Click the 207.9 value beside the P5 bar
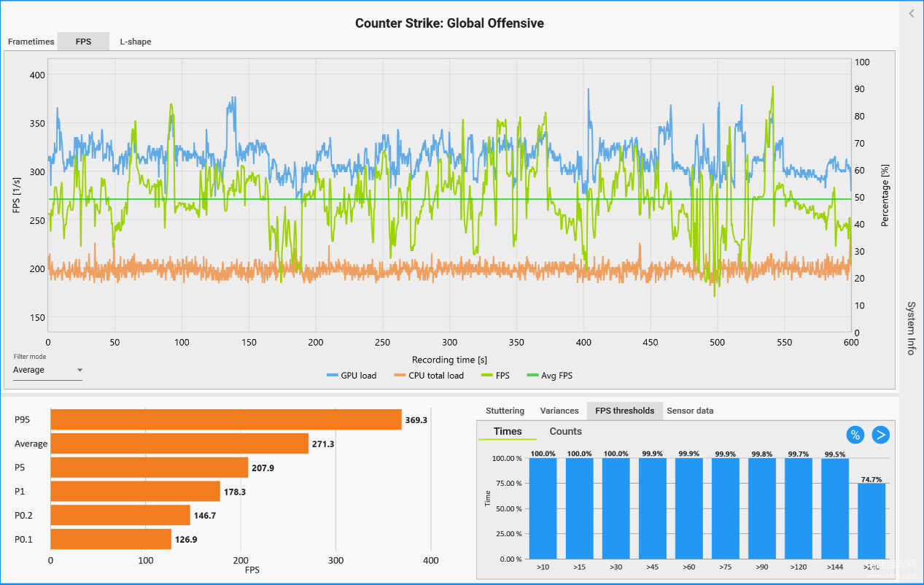The width and height of the screenshot is (924, 585). (x=263, y=468)
